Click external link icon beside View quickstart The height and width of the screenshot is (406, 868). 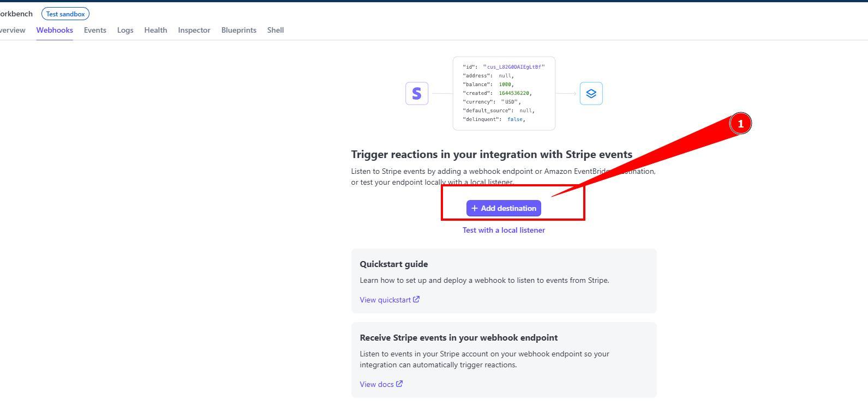tap(416, 299)
